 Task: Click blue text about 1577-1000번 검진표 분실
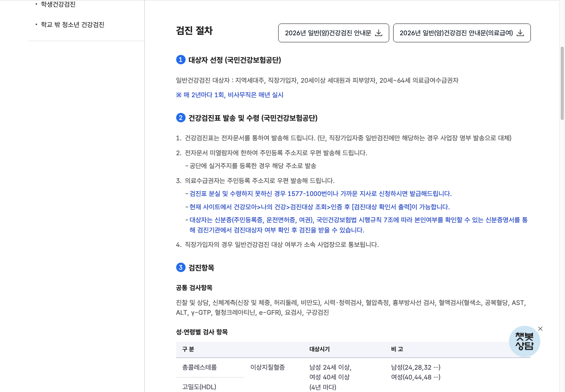point(321,194)
